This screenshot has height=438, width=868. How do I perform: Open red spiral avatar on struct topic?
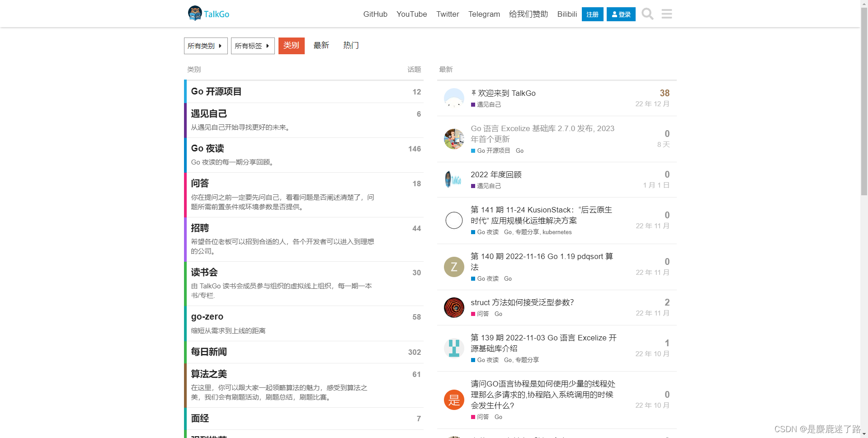454,308
